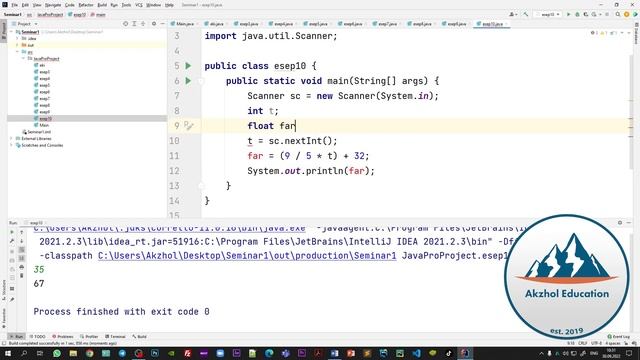The width and height of the screenshot is (640, 360).
Task: Open Search Everywhere with the magnifier icon
Action: pos(618,14)
